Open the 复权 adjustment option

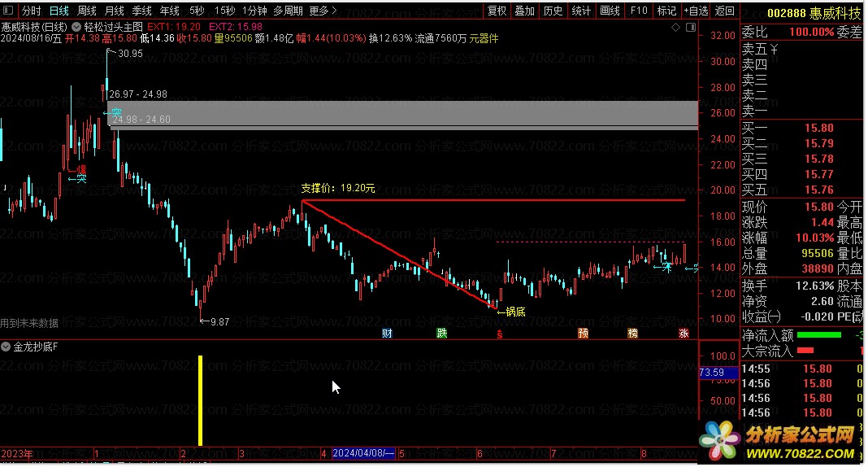click(497, 11)
